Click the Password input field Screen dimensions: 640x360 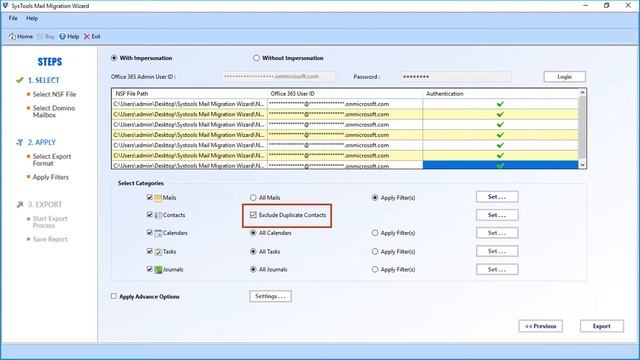456,76
